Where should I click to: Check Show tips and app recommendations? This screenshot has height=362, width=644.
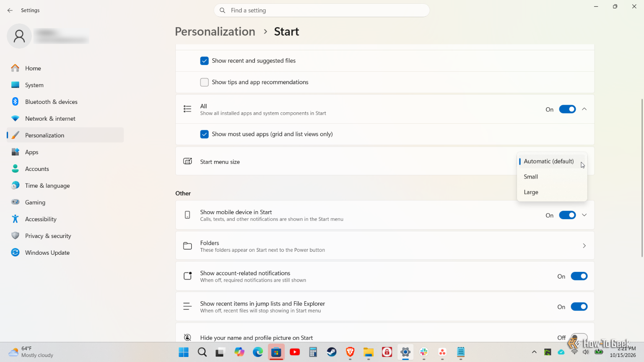(x=204, y=82)
